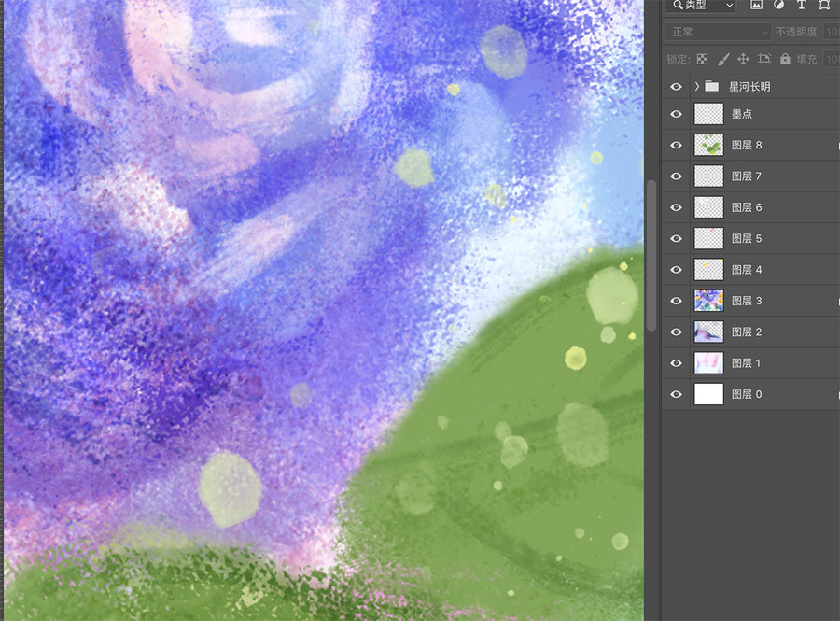Toggle visibility of 墨点 layer
The image size is (840, 621).
pyautogui.click(x=676, y=114)
